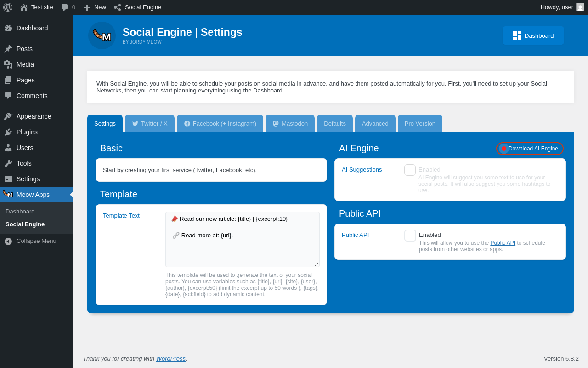Click into the Template Text textarea

(x=243, y=248)
